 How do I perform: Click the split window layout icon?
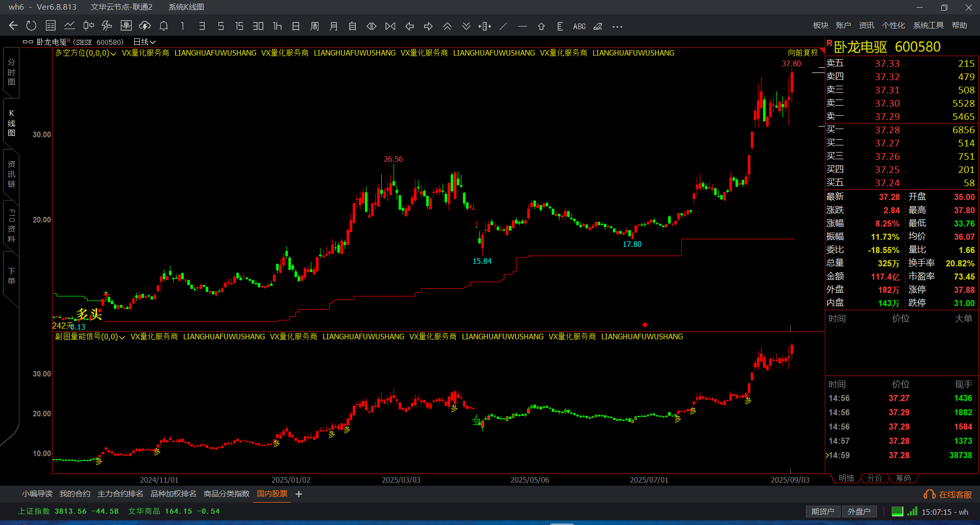(485, 26)
